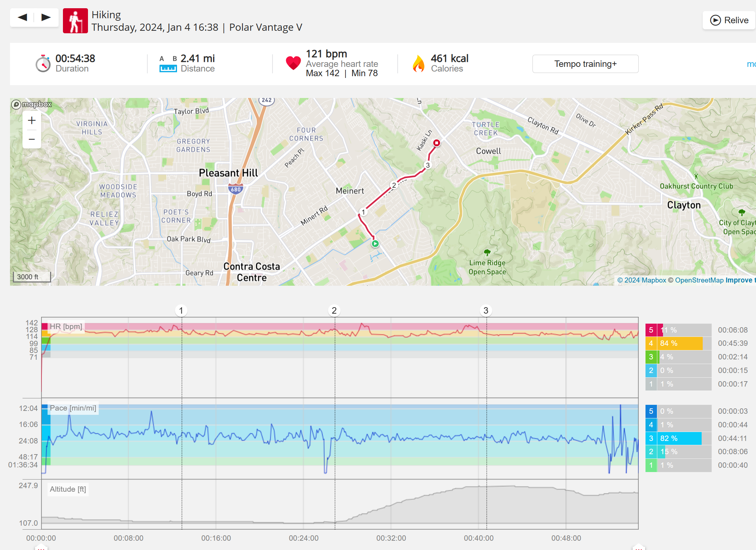
Task: Toggle the HR [bpm] curve label
Action: point(66,326)
